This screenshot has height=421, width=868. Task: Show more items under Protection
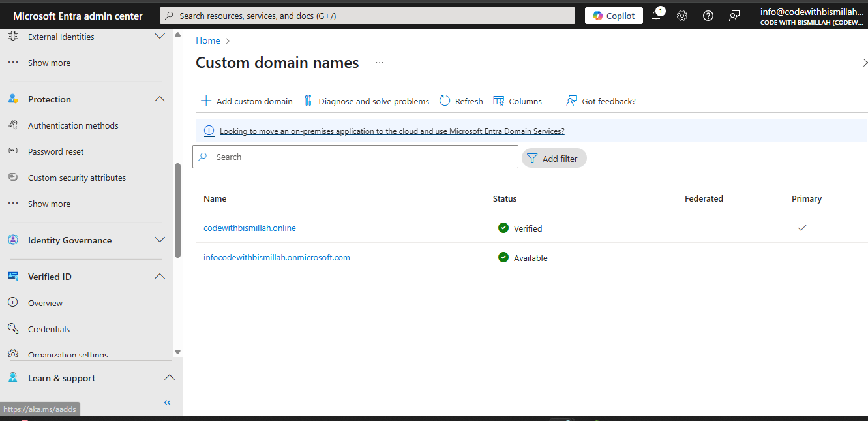[49, 204]
